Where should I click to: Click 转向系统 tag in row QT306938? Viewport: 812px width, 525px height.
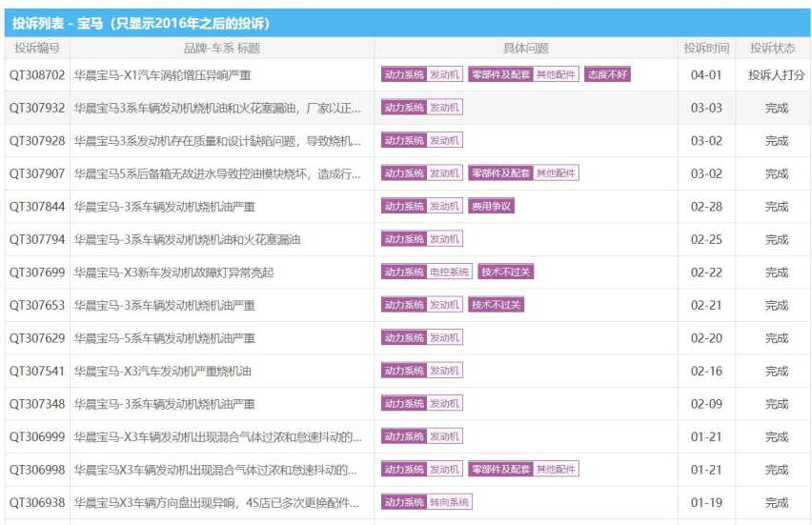(449, 502)
